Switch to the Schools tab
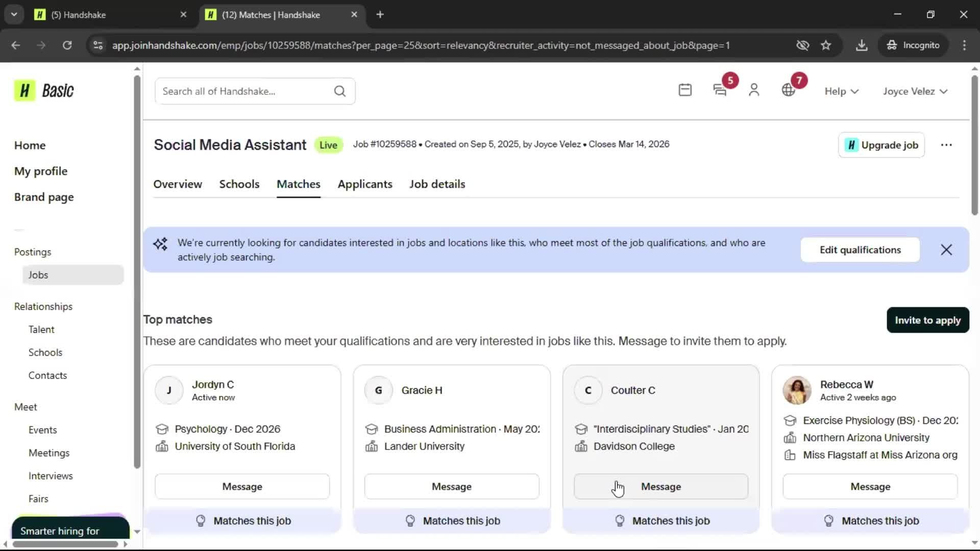The width and height of the screenshot is (980, 551). tap(239, 184)
